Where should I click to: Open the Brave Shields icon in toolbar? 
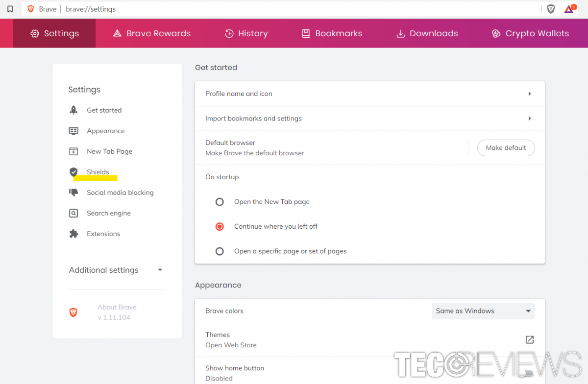tap(551, 8)
